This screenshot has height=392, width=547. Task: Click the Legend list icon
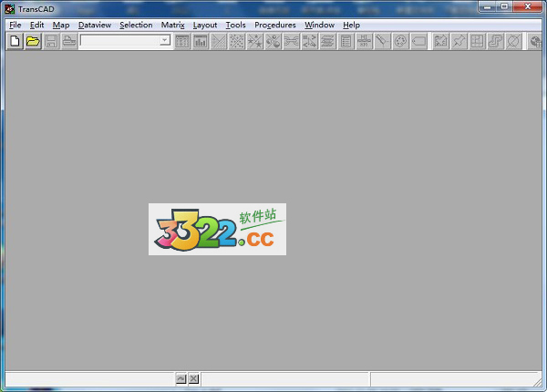tap(346, 42)
